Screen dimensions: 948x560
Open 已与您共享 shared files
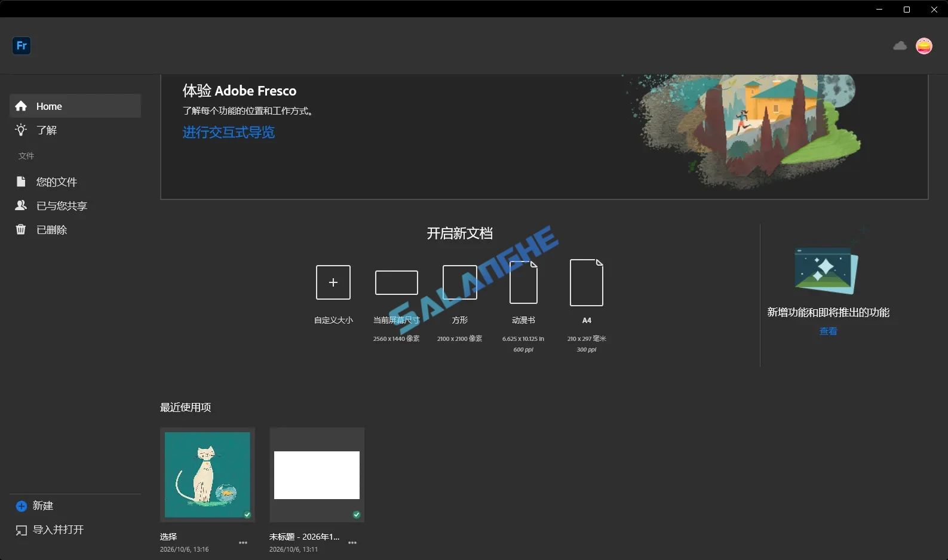75,206
